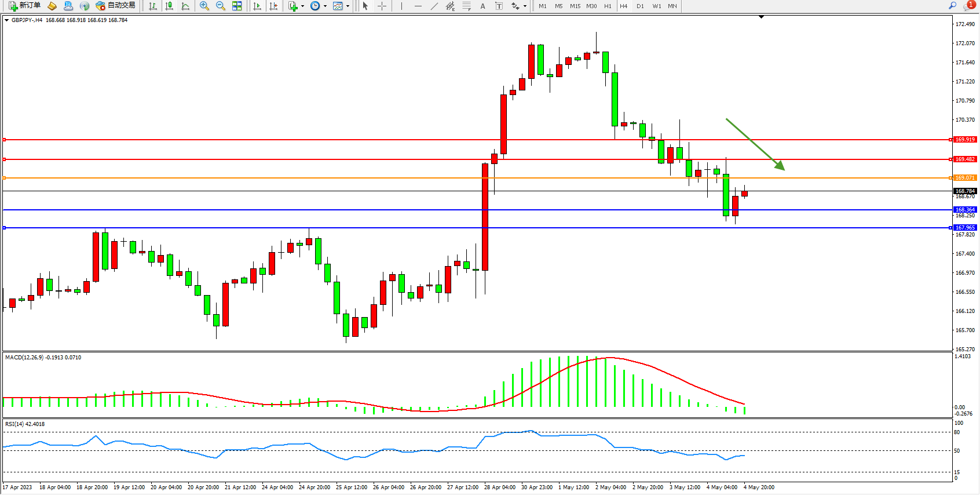
Task: Open the indicators list dropdown arrow
Action: (x=302, y=6)
